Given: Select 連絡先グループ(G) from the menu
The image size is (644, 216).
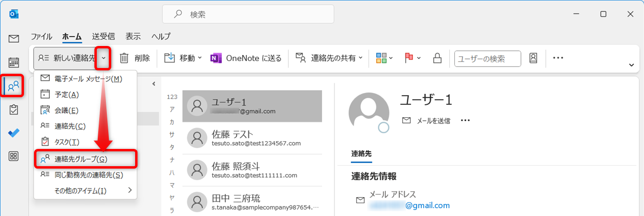Looking at the screenshot, I should click(86, 159).
